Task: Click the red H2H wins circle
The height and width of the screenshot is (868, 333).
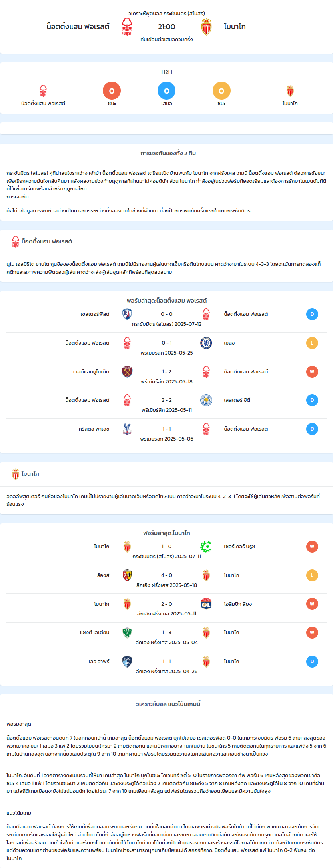Action: tap(112, 91)
